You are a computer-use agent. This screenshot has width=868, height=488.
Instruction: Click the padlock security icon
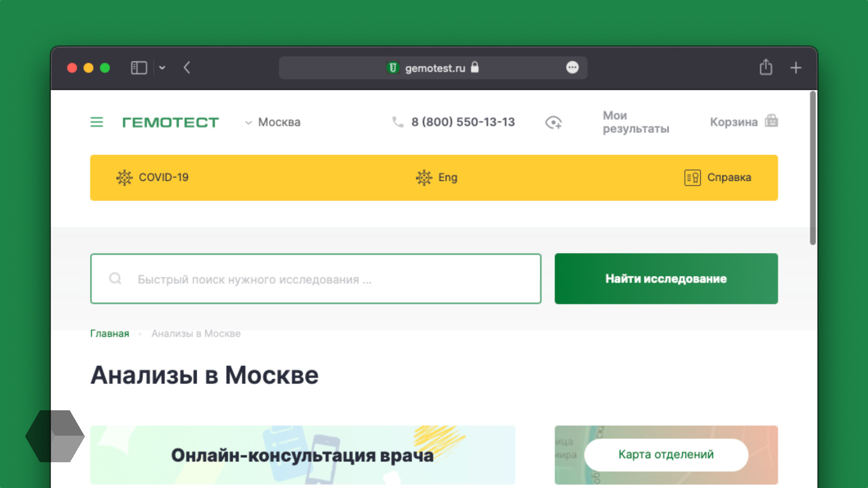[474, 67]
